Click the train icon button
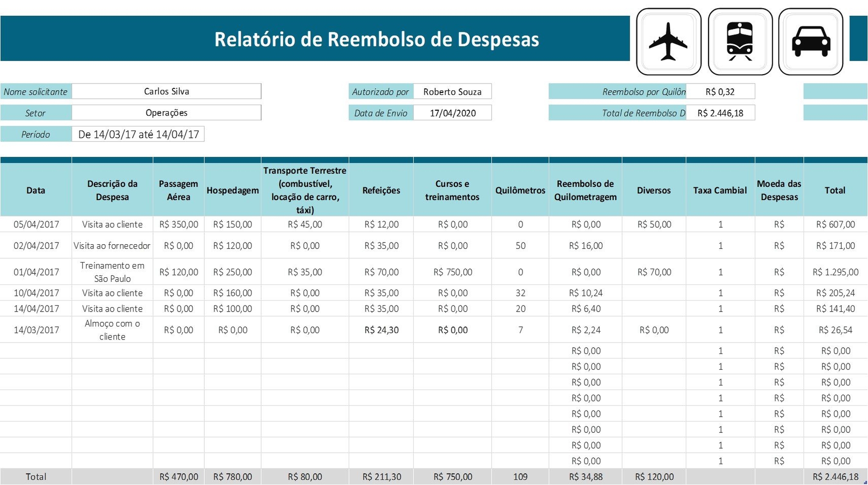Image resolution: width=868 pixels, height=485 pixels. [x=740, y=42]
